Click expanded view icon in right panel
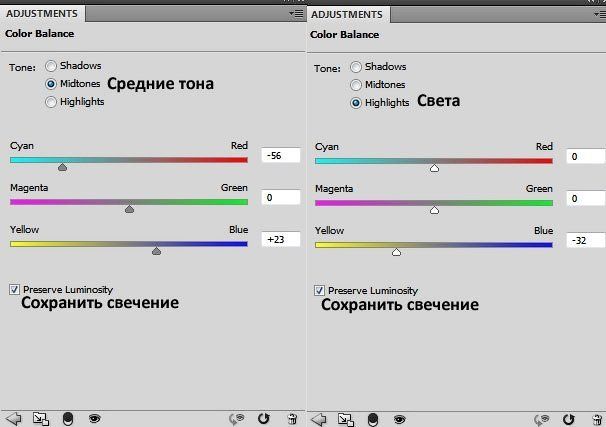Screen dimensions: 606x427 [x=346, y=420]
